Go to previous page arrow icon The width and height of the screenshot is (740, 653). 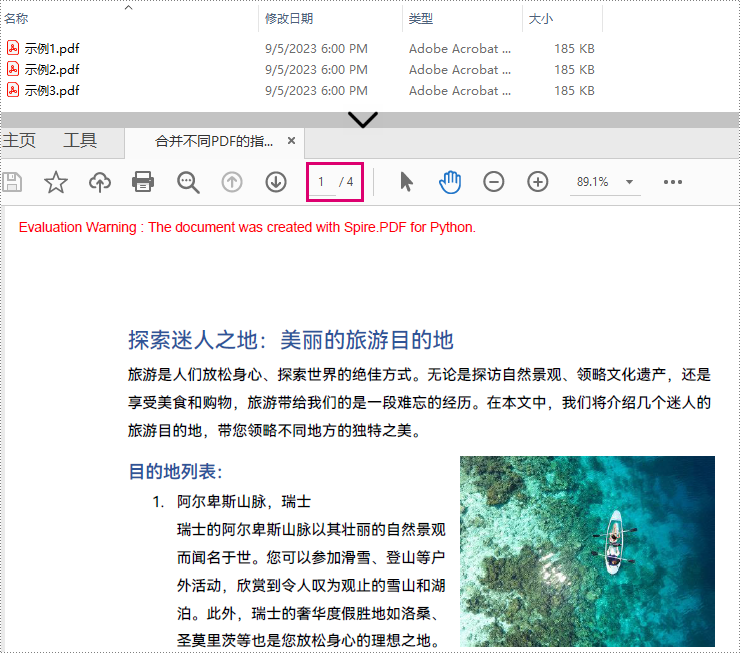click(232, 182)
